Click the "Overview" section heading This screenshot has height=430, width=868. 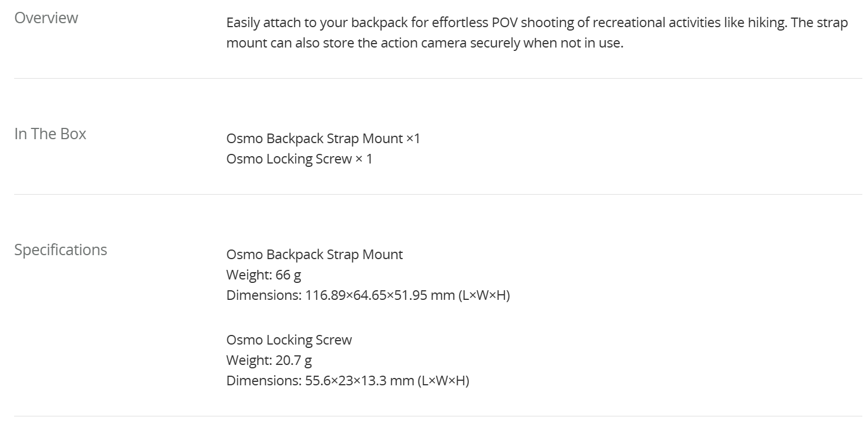46,18
